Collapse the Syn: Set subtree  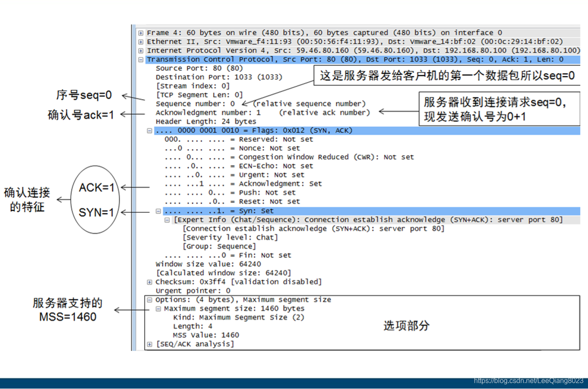pyautogui.click(x=159, y=211)
